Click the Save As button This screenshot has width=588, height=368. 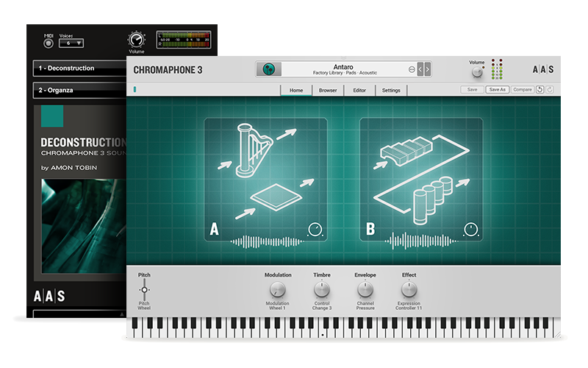(498, 90)
